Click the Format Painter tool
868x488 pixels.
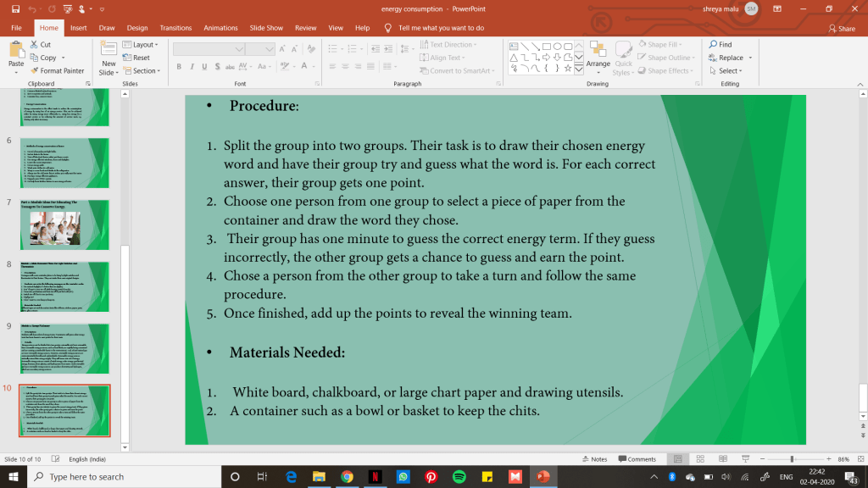[x=57, y=71]
